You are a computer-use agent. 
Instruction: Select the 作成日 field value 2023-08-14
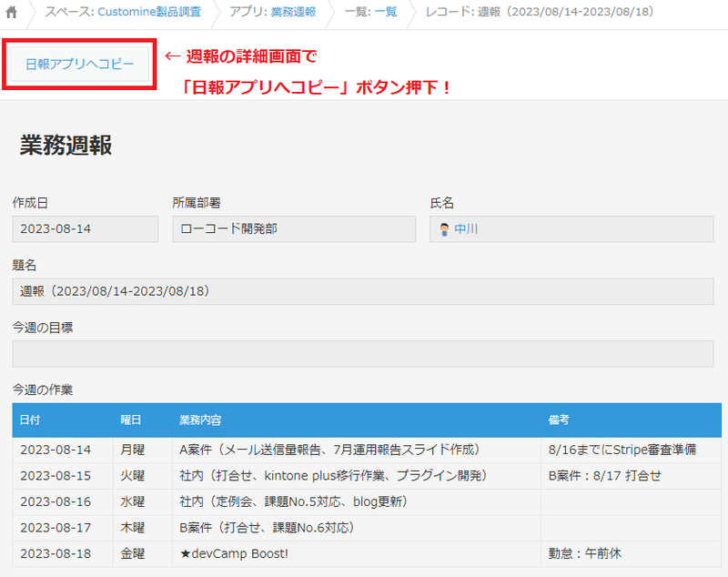(86, 228)
